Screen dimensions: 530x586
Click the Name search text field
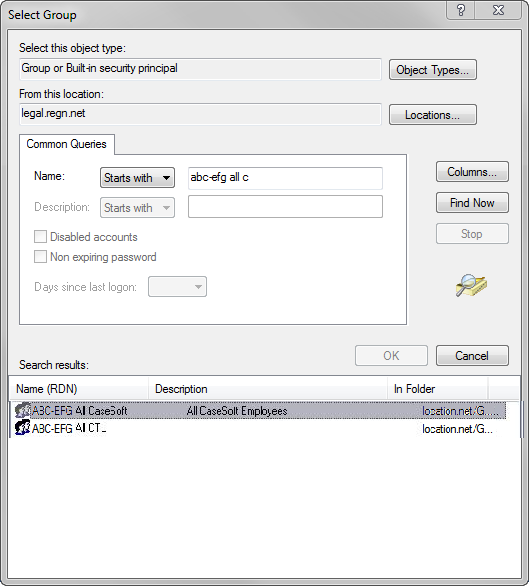(x=285, y=178)
